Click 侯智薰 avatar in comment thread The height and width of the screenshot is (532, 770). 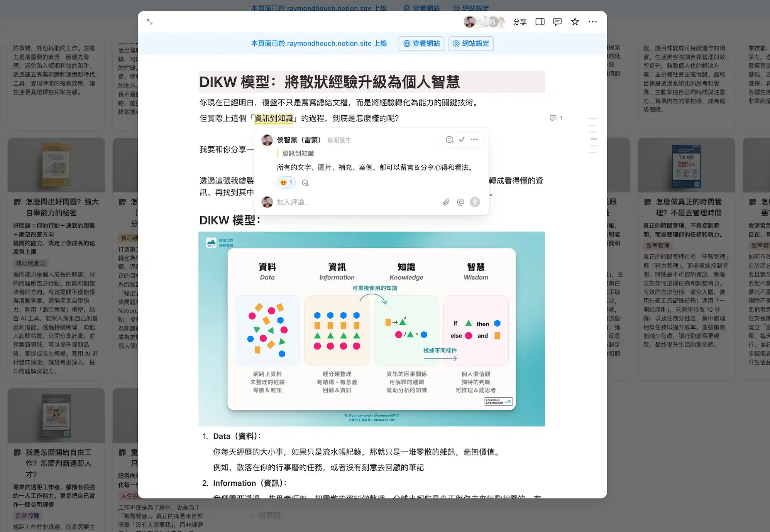point(267,140)
